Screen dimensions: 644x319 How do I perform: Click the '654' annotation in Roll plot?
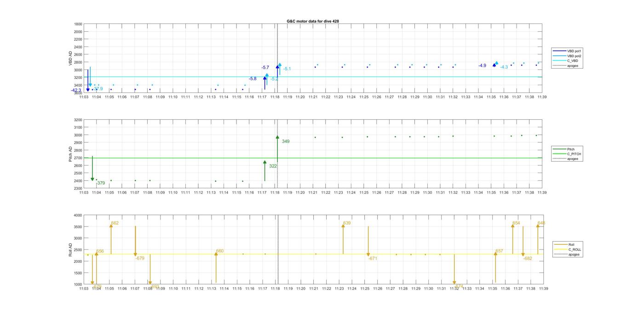click(516, 223)
